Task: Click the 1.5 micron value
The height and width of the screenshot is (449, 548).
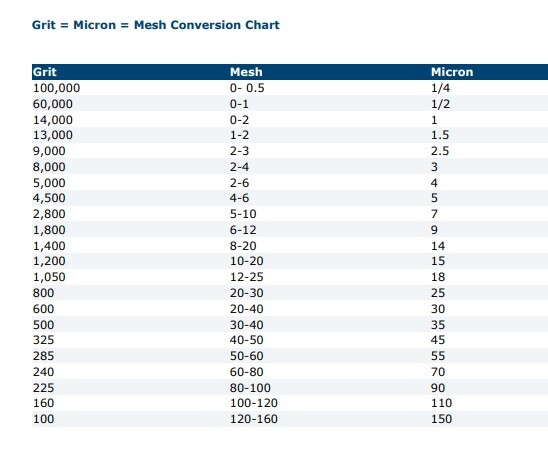Action: point(440,135)
